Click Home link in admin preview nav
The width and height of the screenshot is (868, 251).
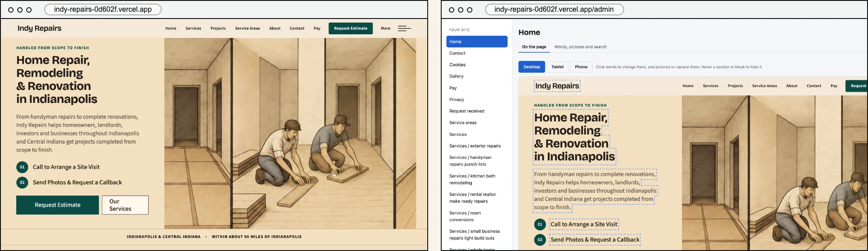click(x=688, y=86)
